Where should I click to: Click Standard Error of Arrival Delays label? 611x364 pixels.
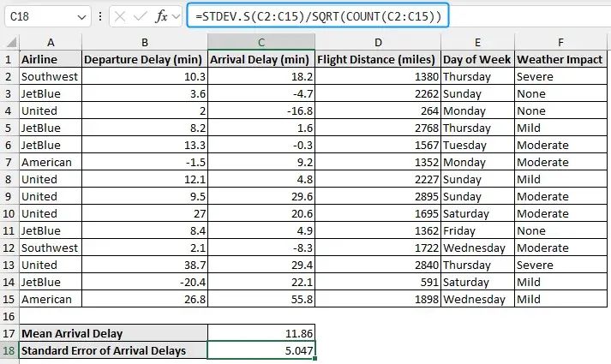[113, 350]
